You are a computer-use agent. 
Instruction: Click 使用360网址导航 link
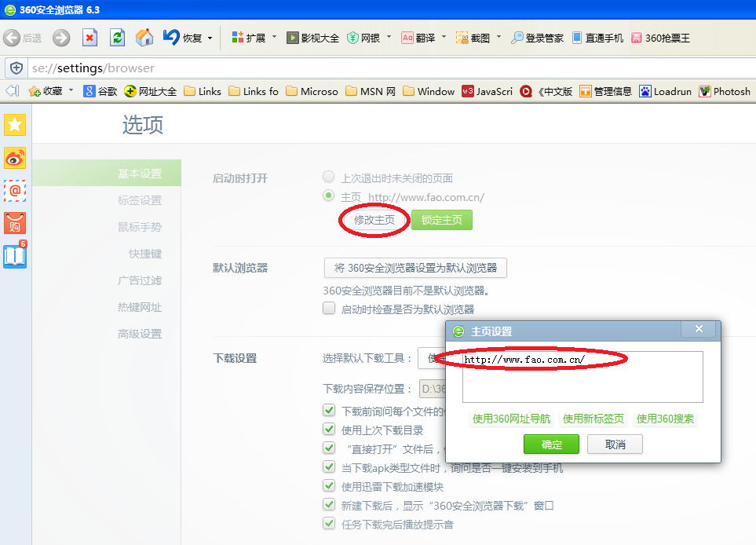[x=511, y=419]
